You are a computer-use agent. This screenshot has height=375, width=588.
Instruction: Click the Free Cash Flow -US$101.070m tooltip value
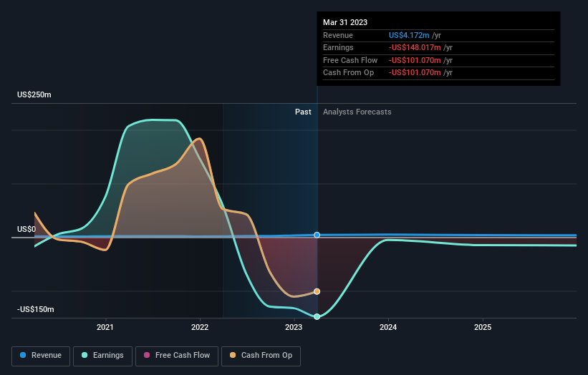(x=415, y=60)
